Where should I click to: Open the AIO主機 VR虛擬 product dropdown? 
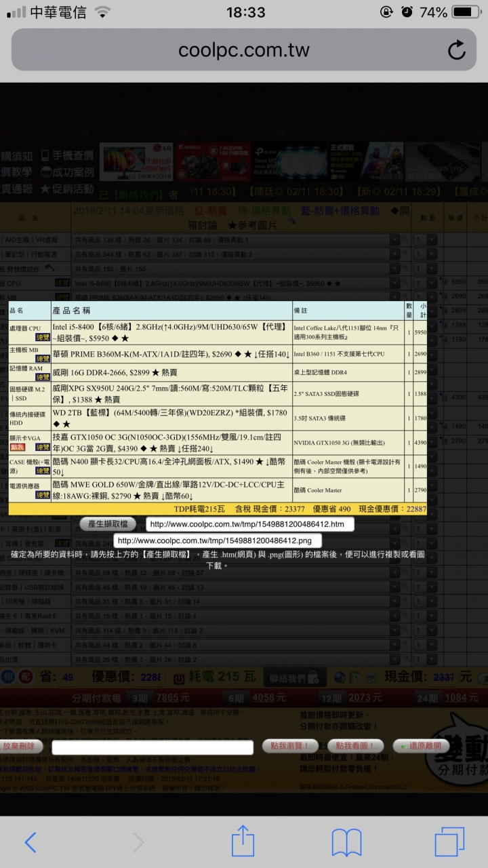(x=236, y=239)
